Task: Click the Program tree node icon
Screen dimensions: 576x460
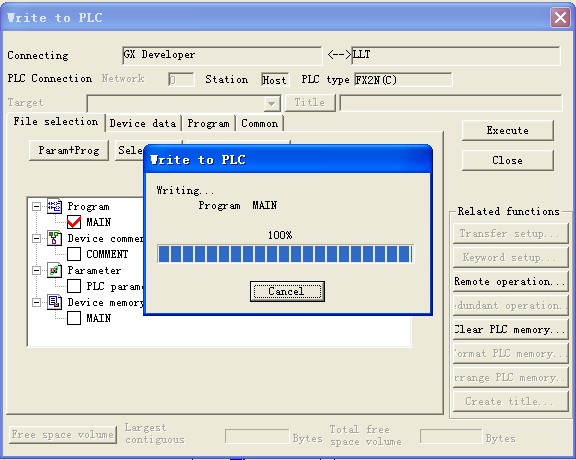Action: 54,206
